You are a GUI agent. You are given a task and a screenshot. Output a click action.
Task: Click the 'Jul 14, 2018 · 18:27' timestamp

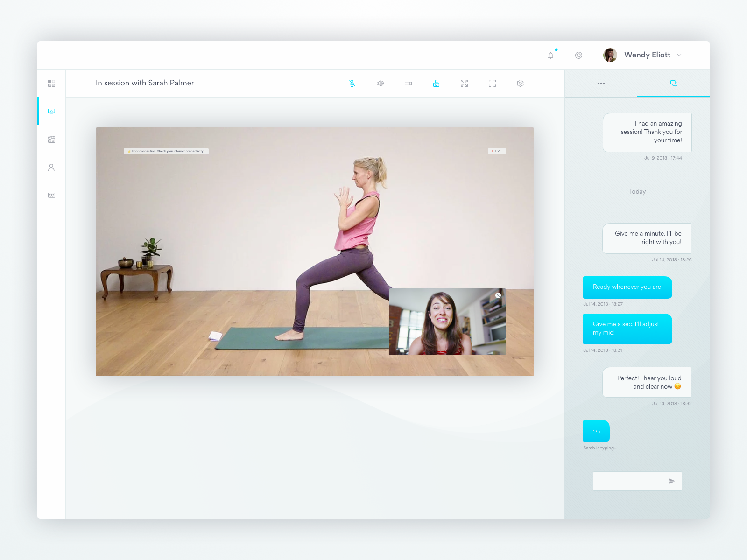point(603,304)
